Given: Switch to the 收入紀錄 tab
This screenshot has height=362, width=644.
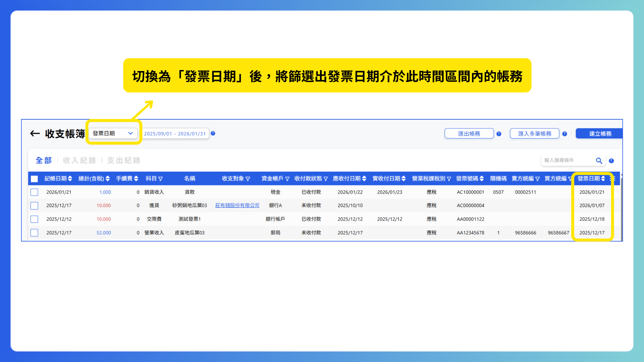Looking at the screenshot, I should point(79,161).
